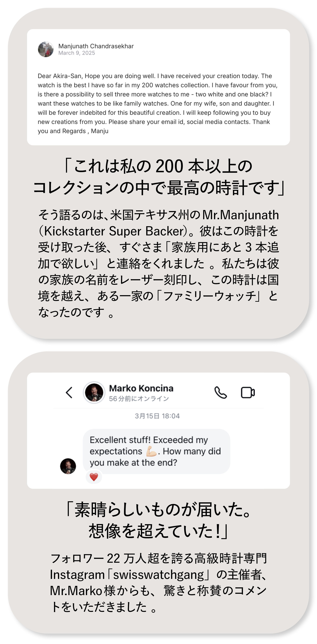Click the 56分前にオンライン status text
This screenshot has width=317, height=644.
pos(139,398)
